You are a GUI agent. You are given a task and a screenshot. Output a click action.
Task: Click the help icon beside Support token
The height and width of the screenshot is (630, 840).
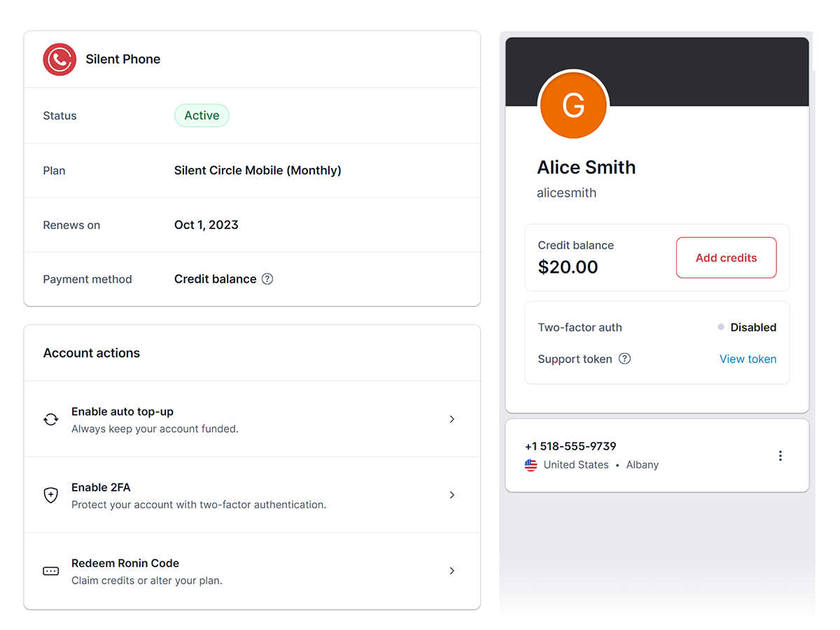[625, 358]
